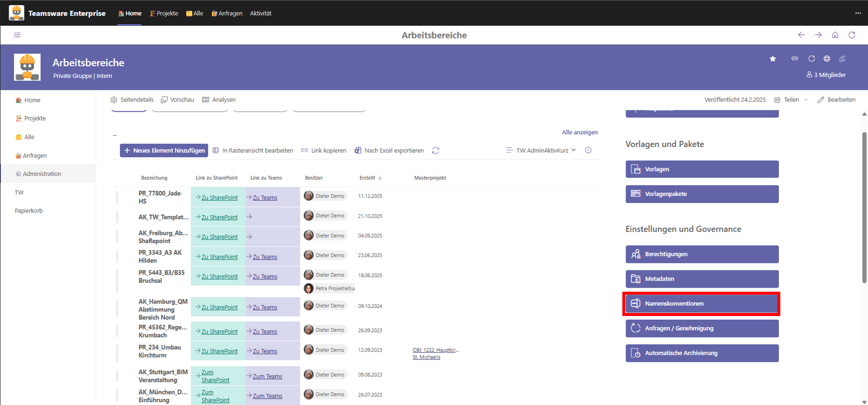Open the Projekte tab in top bar
Image resolution: width=868 pixels, height=405 pixels.
pyautogui.click(x=164, y=13)
